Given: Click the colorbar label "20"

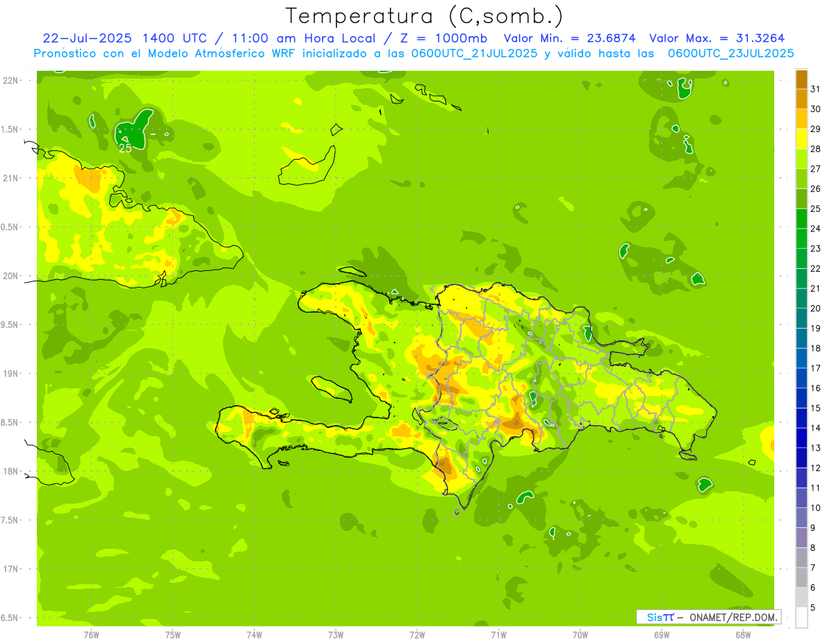Looking at the screenshot, I should point(816,308).
